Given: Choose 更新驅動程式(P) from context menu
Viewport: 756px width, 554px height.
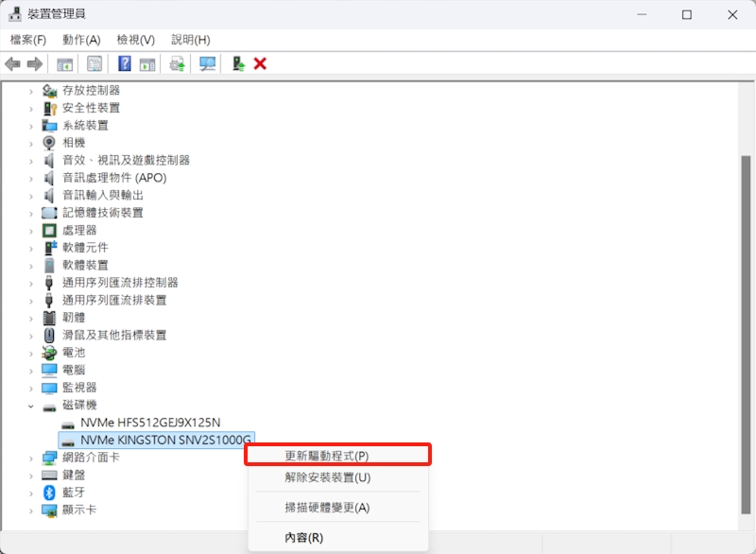Looking at the screenshot, I should (337, 455).
